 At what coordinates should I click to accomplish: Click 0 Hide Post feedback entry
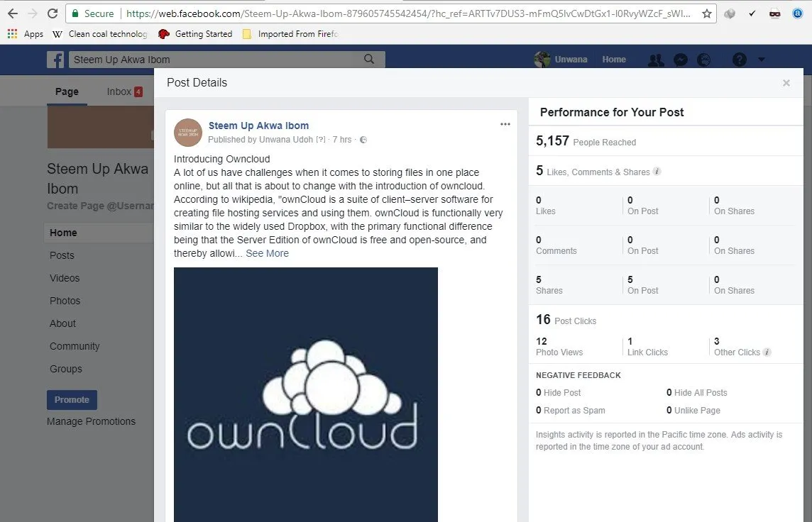tap(558, 393)
